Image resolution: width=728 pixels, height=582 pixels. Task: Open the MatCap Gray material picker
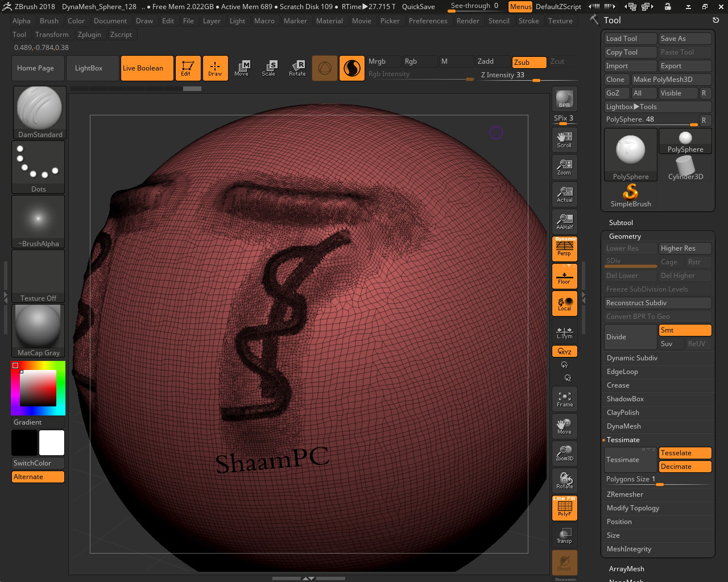[39, 331]
